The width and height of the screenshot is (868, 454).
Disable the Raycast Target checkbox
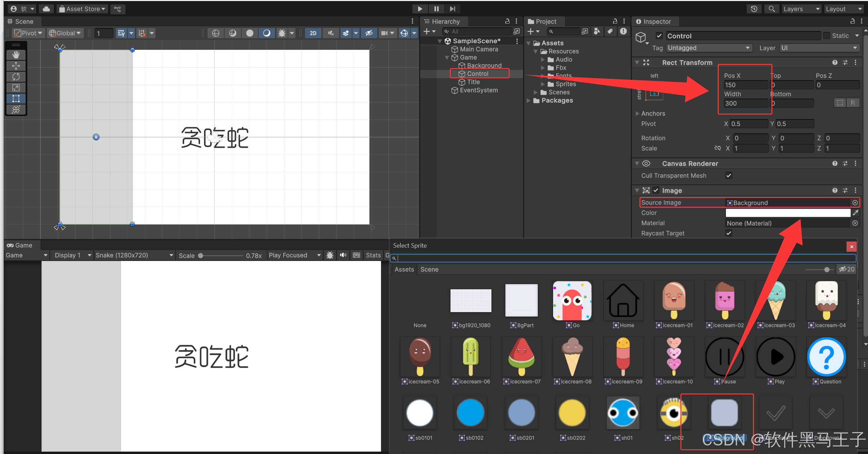tap(729, 233)
